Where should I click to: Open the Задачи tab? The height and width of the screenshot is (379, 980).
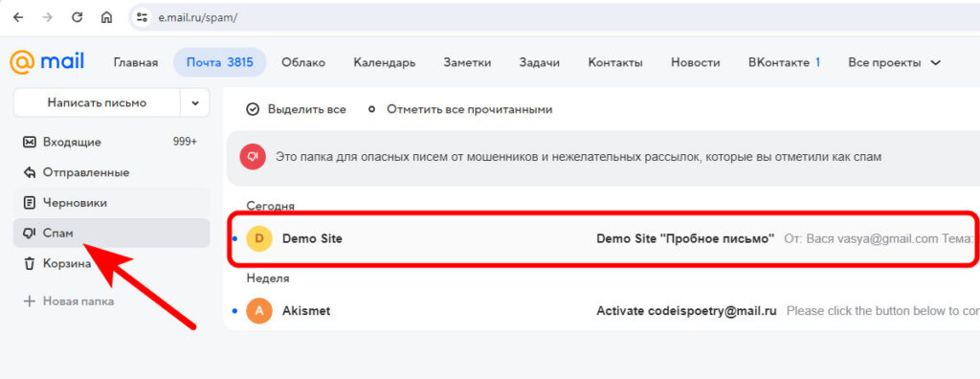pos(540,62)
